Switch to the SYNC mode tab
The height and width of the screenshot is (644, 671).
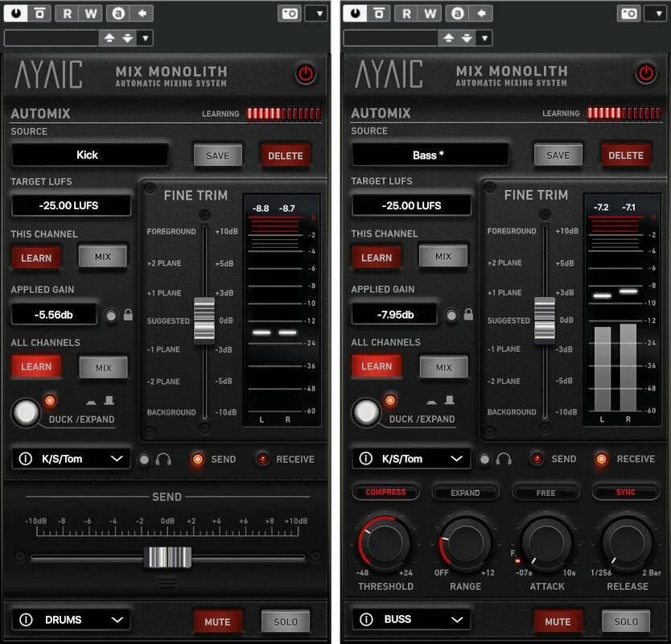(x=625, y=492)
